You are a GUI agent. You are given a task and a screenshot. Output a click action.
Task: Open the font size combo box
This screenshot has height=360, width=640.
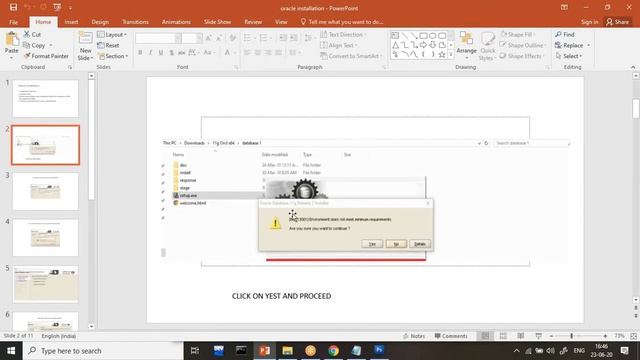[x=192, y=38]
